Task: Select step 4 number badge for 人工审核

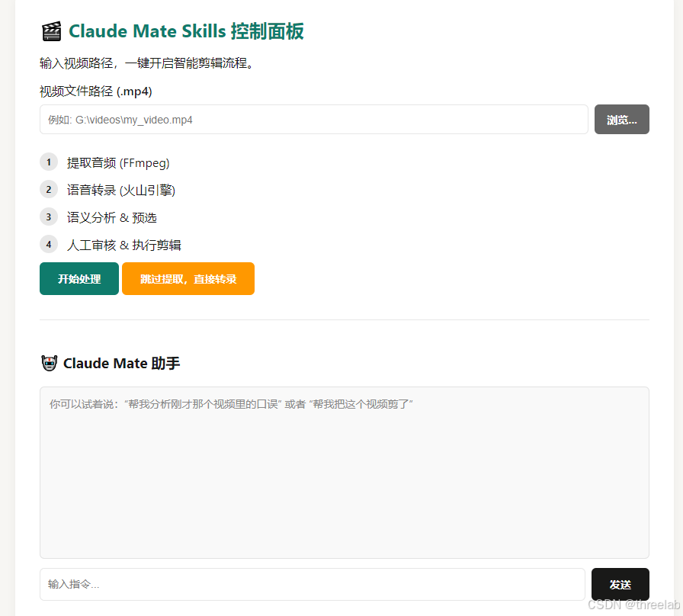Action: [49, 245]
